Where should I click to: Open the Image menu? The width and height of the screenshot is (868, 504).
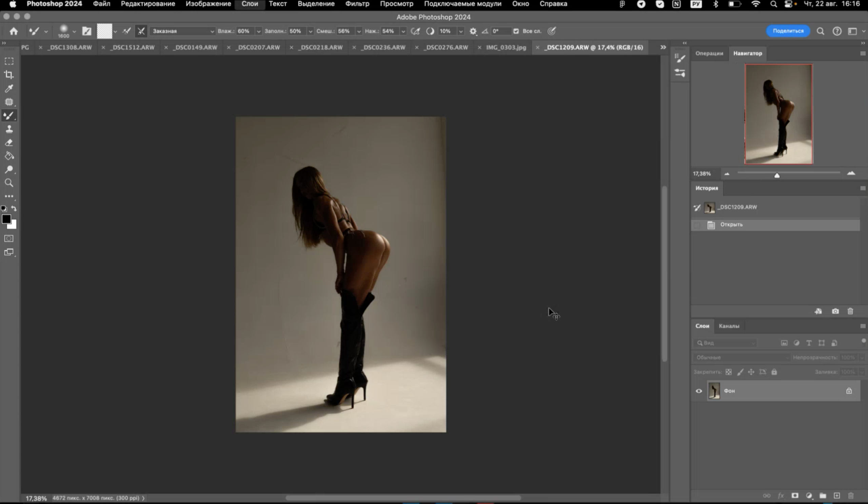click(208, 4)
